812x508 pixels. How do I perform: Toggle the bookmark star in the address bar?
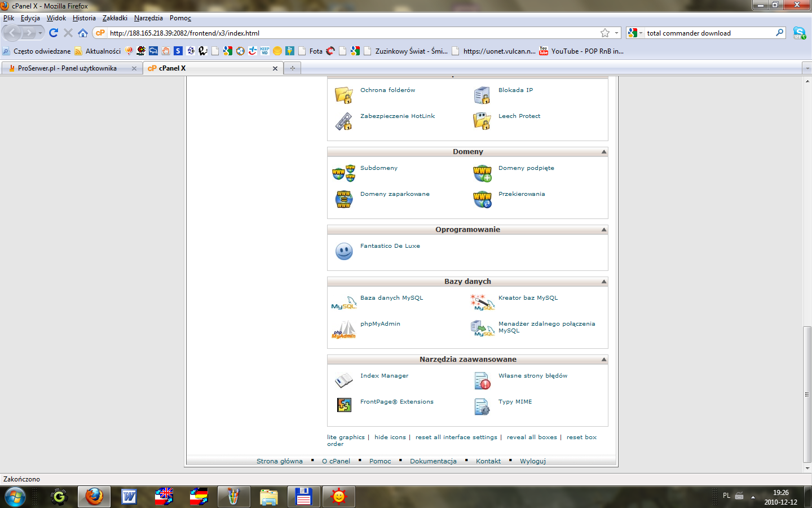point(605,33)
